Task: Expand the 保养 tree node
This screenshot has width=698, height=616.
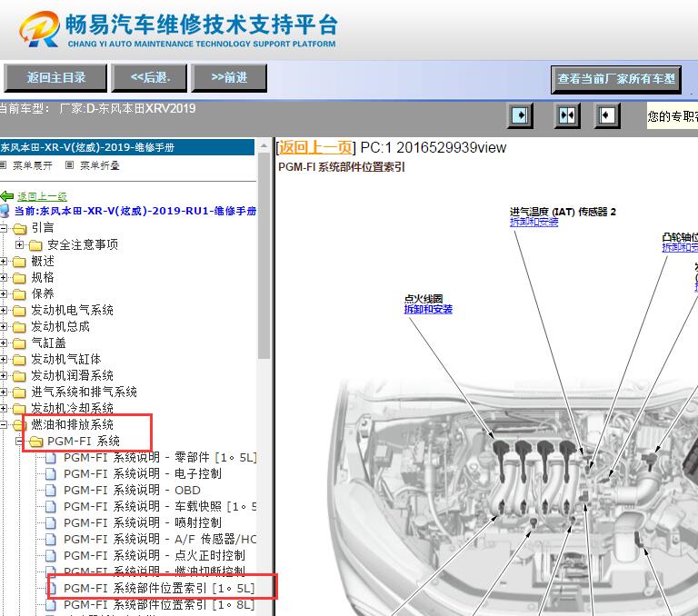Action: pos(4,293)
